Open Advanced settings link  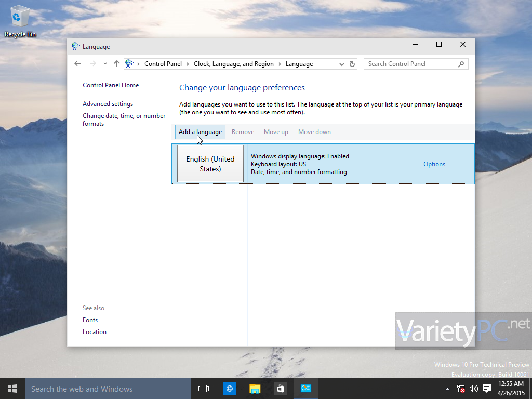(108, 104)
